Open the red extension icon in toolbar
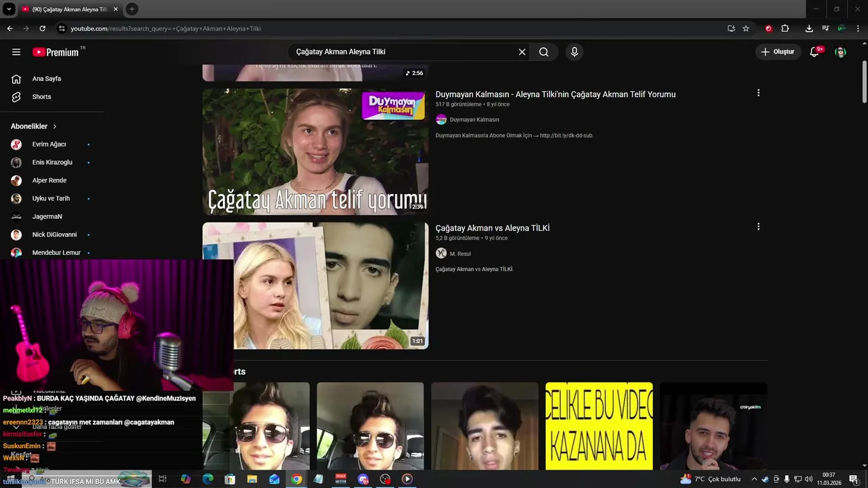Image resolution: width=868 pixels, height=488 pixels. [x=768, y=28]
